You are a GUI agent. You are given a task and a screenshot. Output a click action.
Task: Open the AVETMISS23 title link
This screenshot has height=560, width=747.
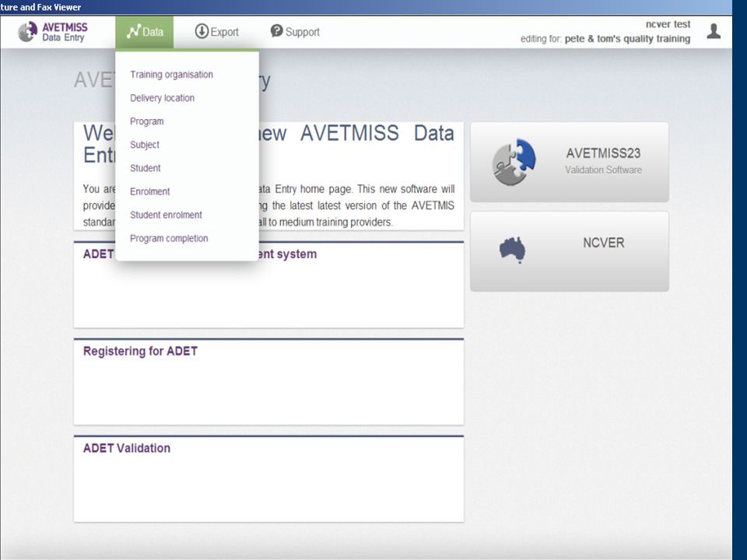click(x=603, y=153)
